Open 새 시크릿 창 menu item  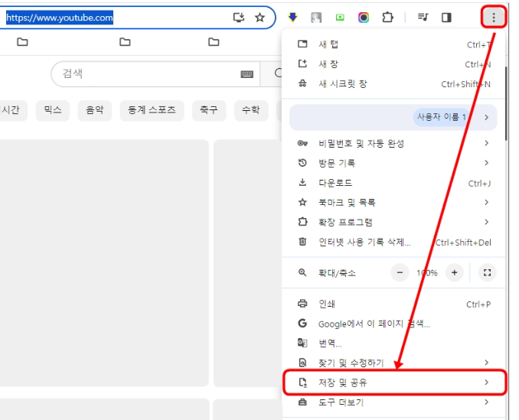pos(393,84)
